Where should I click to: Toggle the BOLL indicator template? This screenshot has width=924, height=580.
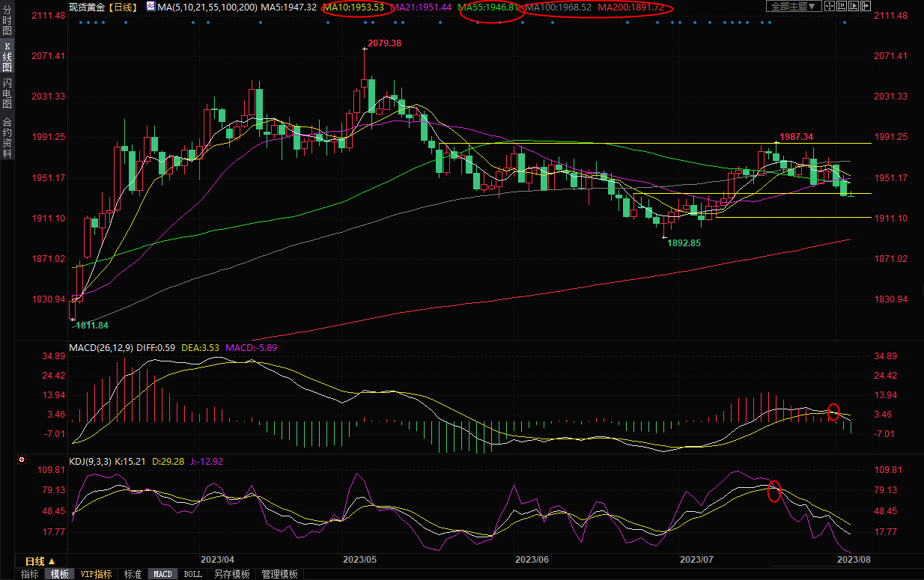click(192, 574)
